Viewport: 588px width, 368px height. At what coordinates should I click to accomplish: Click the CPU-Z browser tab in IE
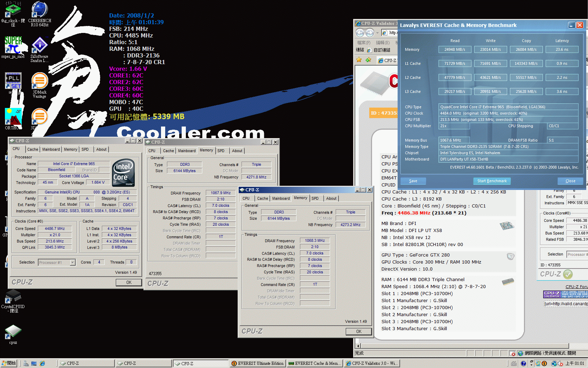pyautogui.click(x=387, y=61)
